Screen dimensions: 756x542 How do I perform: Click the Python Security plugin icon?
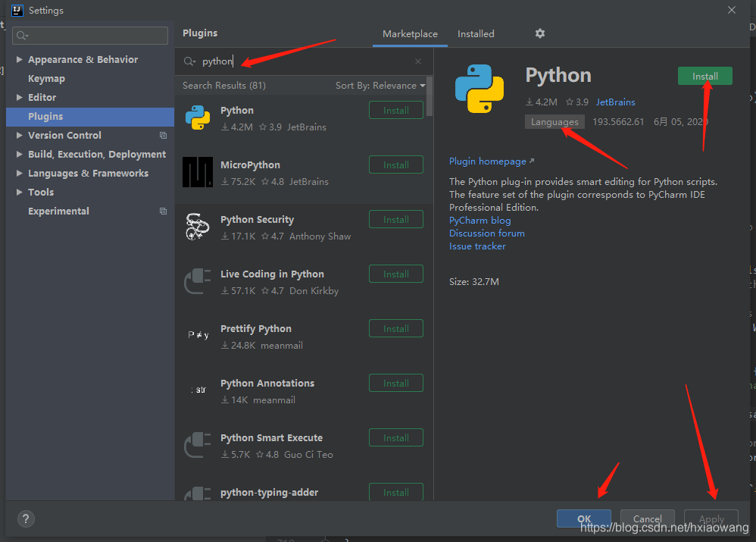pos(198,227)
